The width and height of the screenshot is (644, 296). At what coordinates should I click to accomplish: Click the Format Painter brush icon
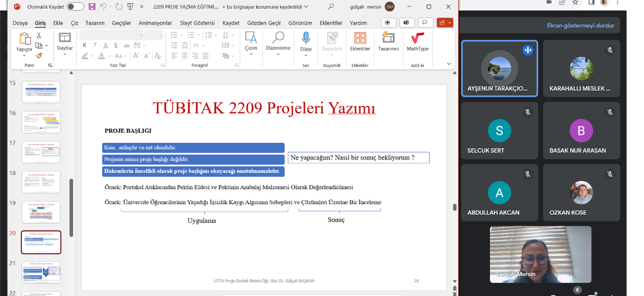[39, 55]
